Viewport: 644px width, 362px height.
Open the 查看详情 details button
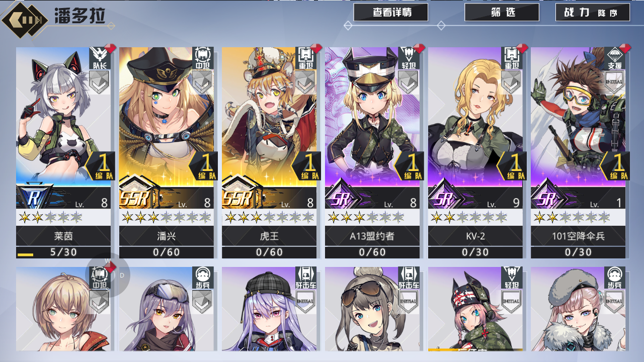point(391,13)
